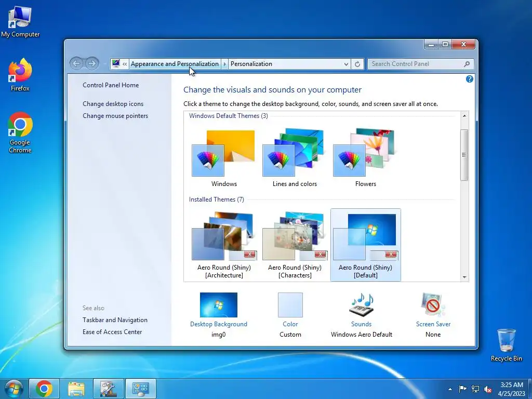The width and height of the screenshot is (532, 399).
Task: Click the Forward navigation arrow
Action: (91, 63)
